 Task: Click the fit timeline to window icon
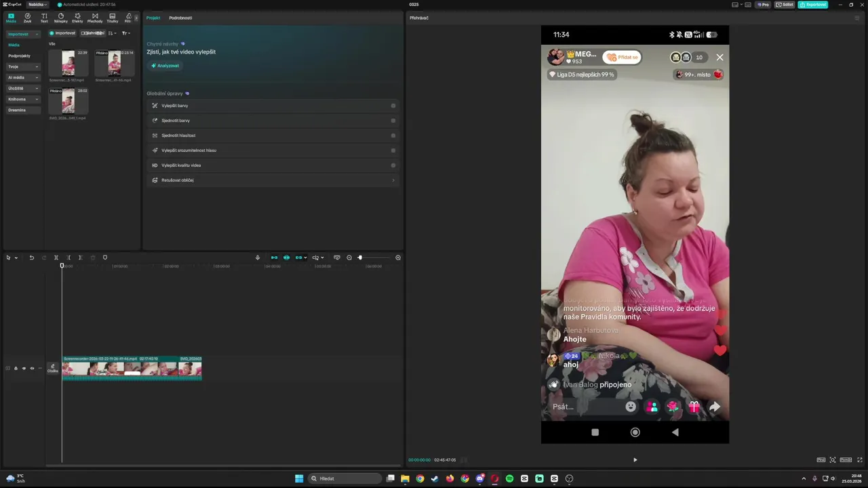pyautogui.click(x=337, y=258)
